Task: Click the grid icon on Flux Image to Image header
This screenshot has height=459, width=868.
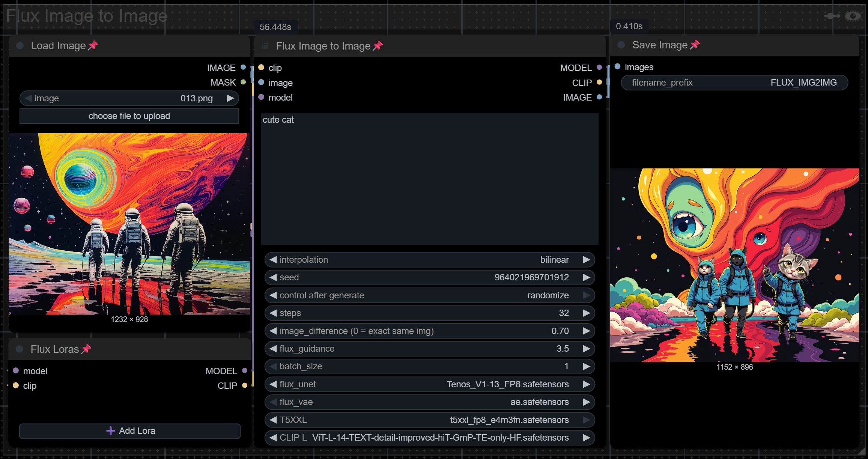Action: [x=265, y=46]
